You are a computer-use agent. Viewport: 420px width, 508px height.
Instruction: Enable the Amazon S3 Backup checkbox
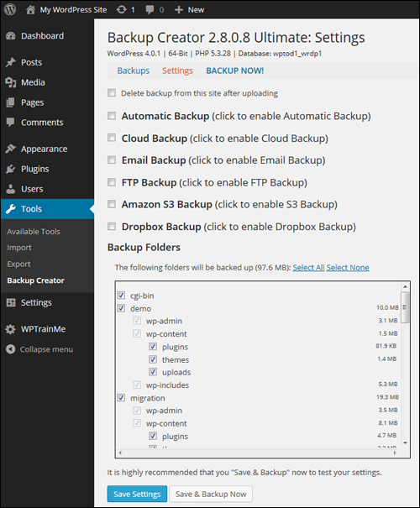(x=112, y=204)
